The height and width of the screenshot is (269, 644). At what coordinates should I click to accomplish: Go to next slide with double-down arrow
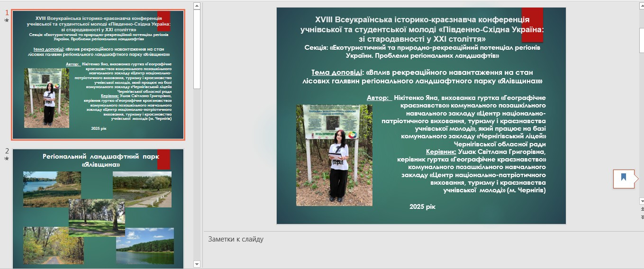click(x=642, y=215)
